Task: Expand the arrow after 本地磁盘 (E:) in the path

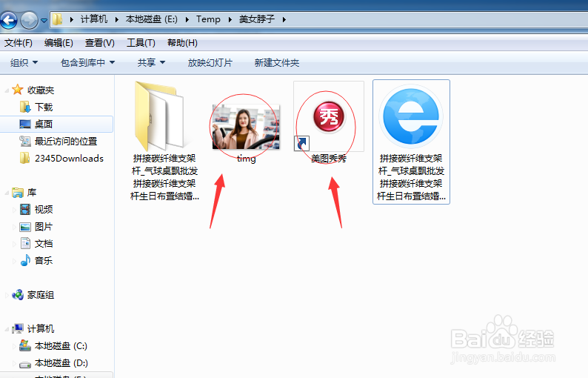Action: (x=187, y=19)
